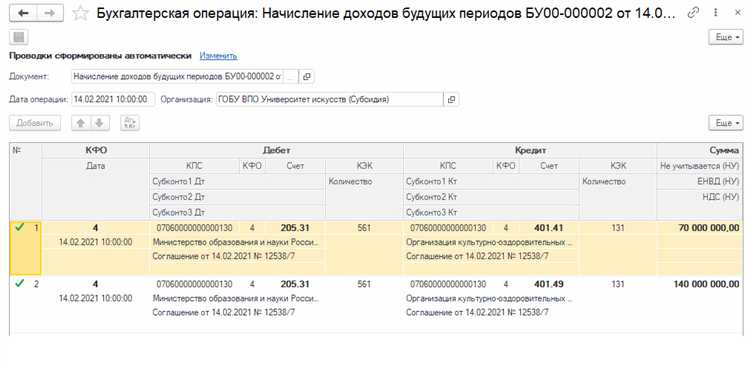The width and height of the screenshot is (750, 370).
Task: Click the Изменить link
Action: [218, 56]
